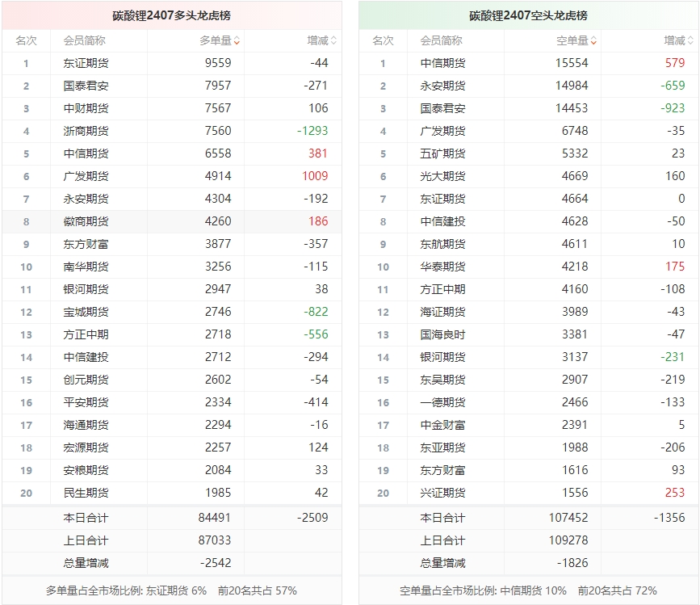Click short 总量增减 value -1826
The height and width of the screenshot is (605, 700).
pyautogui.click(x=572, y=563)
